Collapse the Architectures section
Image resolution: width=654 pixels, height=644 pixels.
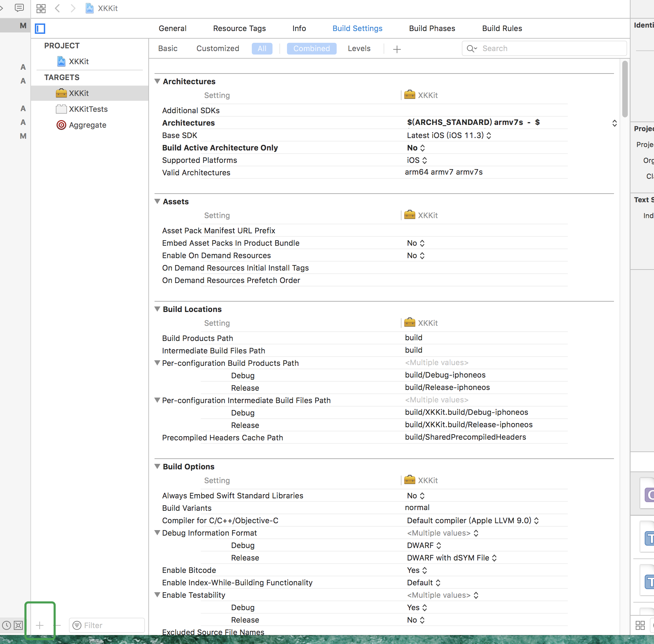157,81
